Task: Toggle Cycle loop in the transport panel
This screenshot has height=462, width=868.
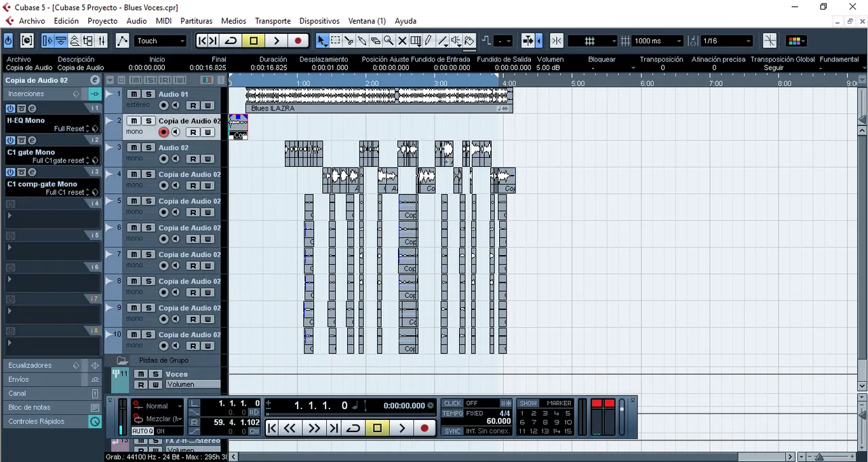Action: pos(353,428)
